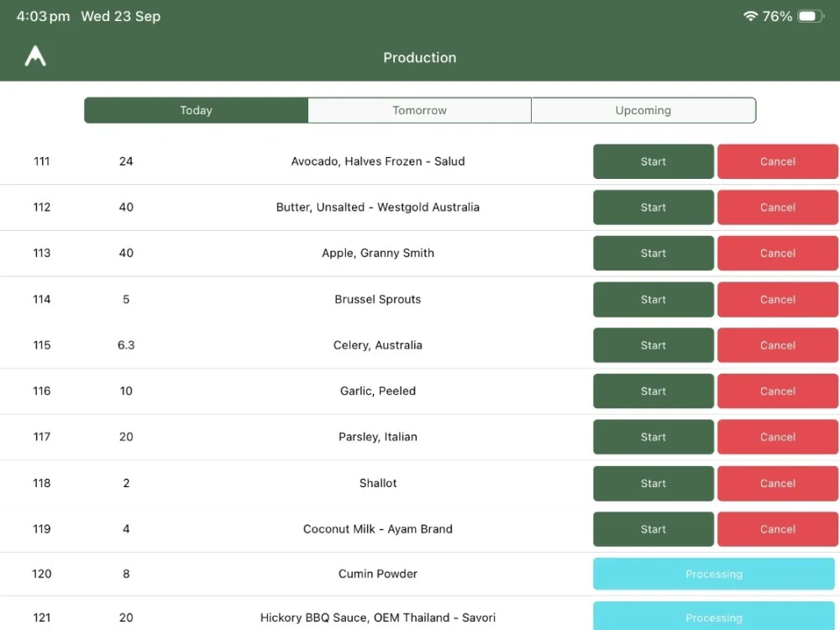
Task: Start the Apple, Granny Smith order
Action: coord(653,254)
